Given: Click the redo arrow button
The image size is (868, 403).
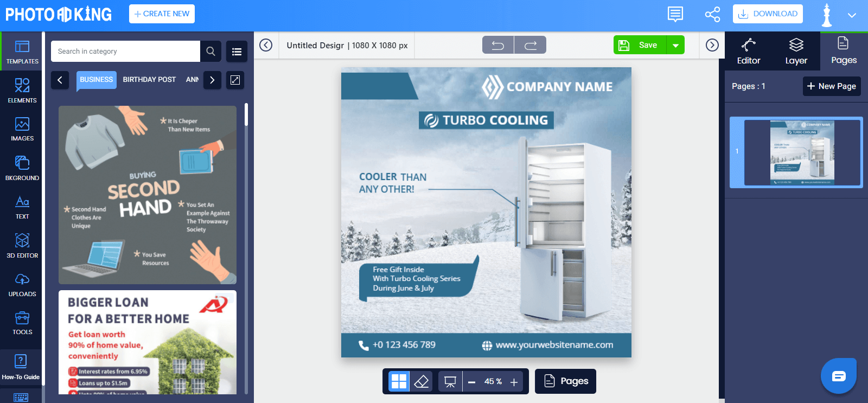Looking at the screenshot, I should [x=530, y=45].
